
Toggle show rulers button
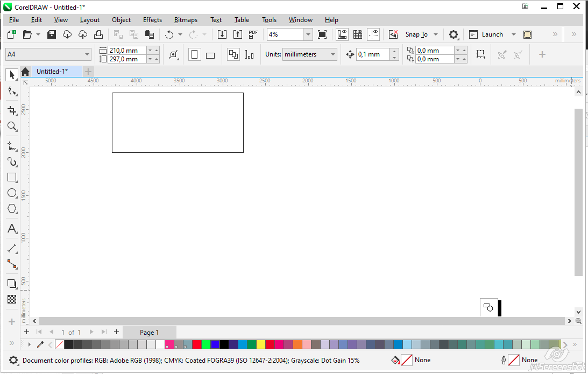tap(342, 34)
